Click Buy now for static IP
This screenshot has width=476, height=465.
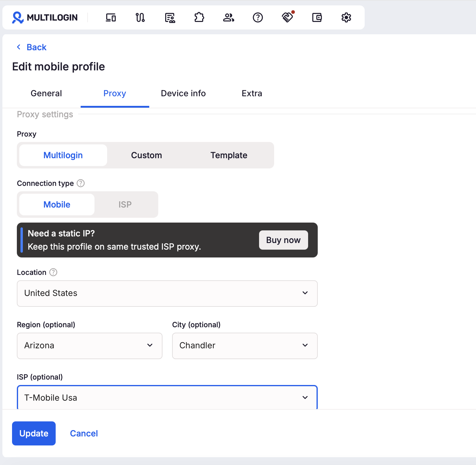tap(283, 240)
